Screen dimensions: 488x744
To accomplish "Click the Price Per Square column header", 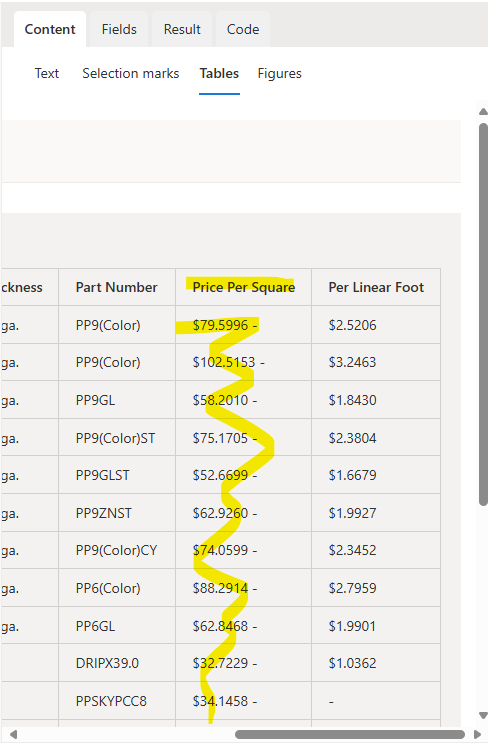I will (x=244, y=287).
